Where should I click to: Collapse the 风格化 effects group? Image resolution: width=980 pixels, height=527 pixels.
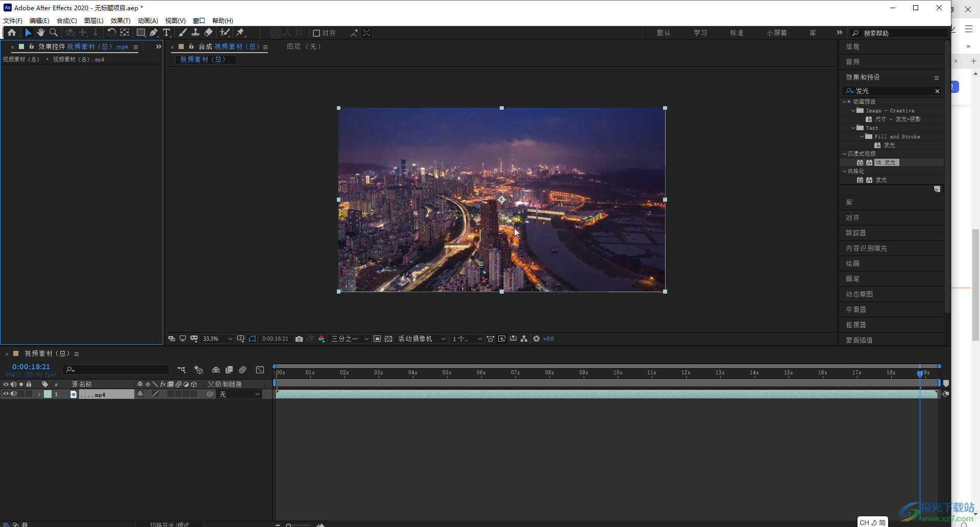coord(844,171)
